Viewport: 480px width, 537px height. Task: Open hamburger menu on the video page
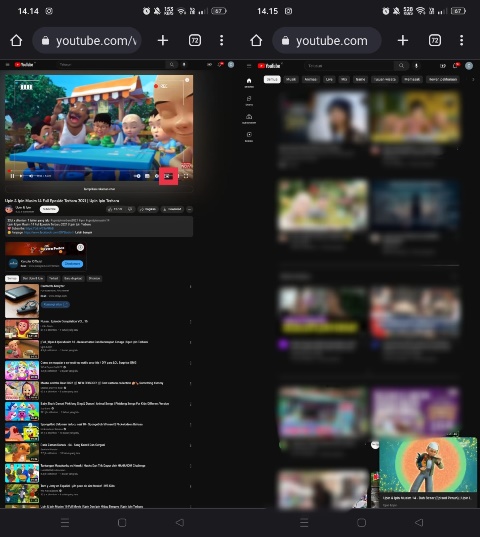[8, 64]
